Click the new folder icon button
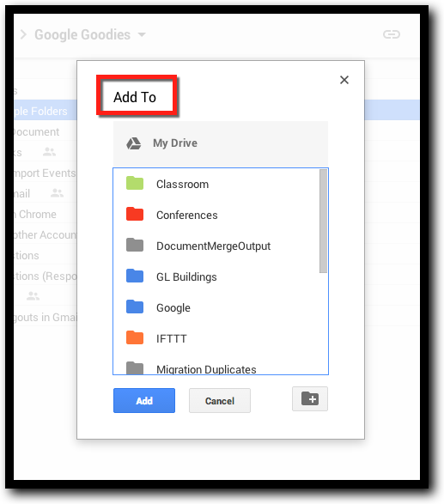444x504 pixels. point(310,399)
